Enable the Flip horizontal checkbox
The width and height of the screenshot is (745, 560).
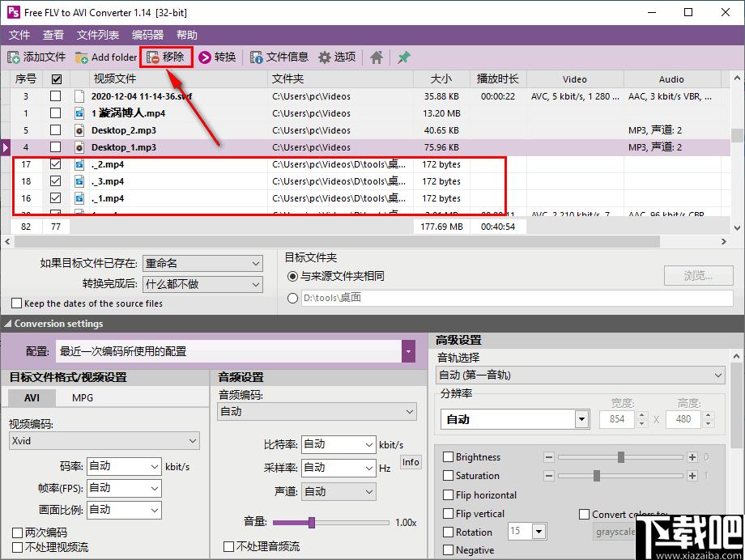coord(448,495)
